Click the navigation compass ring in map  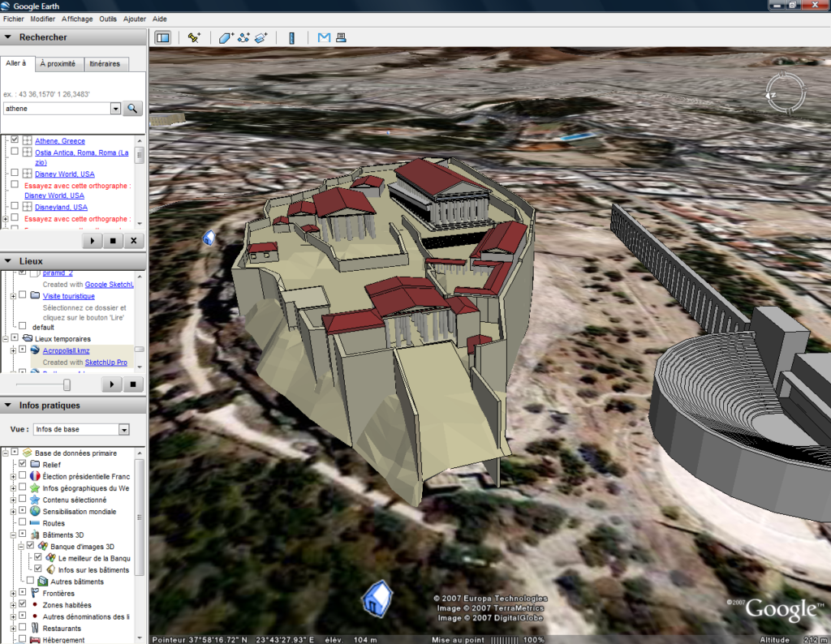point(786,94)
